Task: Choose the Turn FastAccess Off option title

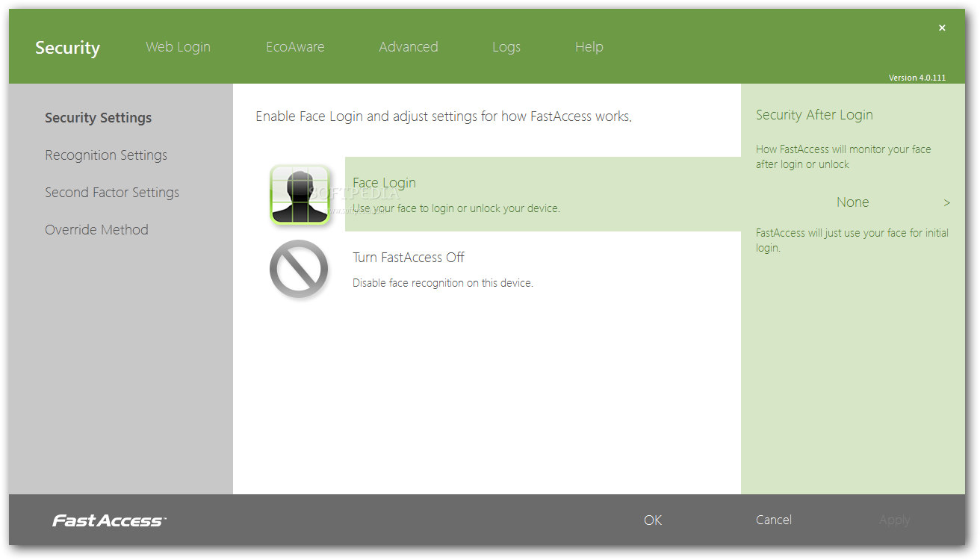Action: (x=409, y=258)
